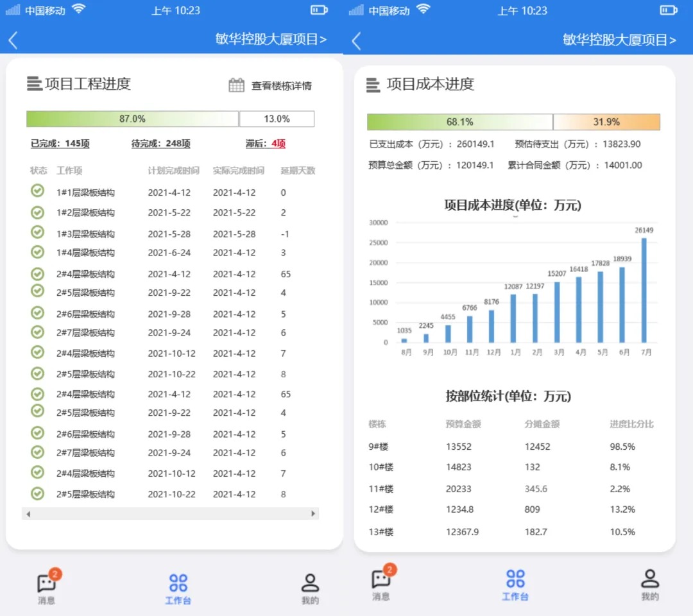Viewport: 693px width, 616px height.
Task: Open 查看楼栋详情 link
Action: coord(281,85)
